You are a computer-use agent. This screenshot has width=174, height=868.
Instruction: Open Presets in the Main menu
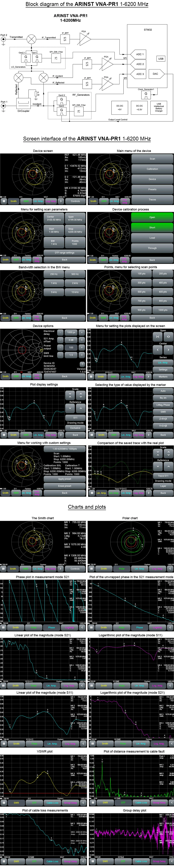[x=152, y=189]
